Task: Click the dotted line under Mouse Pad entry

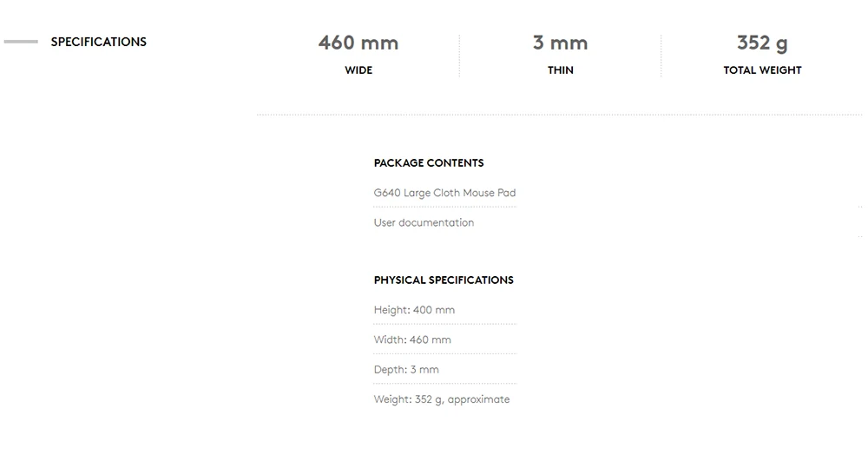Action: point(445,207)
